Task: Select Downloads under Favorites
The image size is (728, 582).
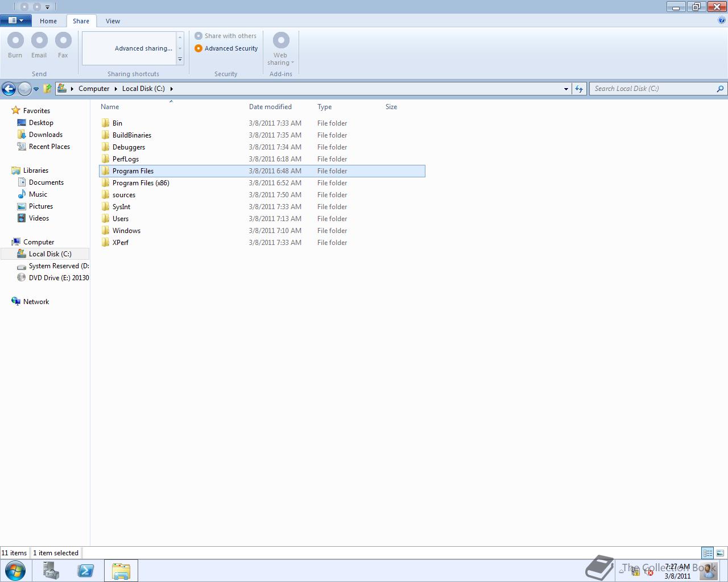Action: click(x=45, y=135)
